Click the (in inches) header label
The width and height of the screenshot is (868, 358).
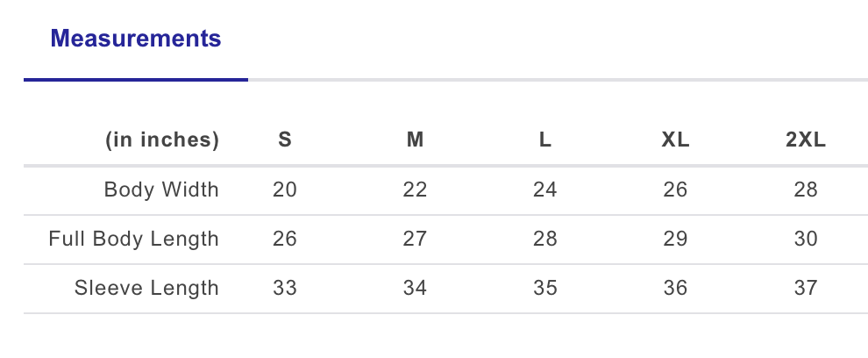pos(163,140)
